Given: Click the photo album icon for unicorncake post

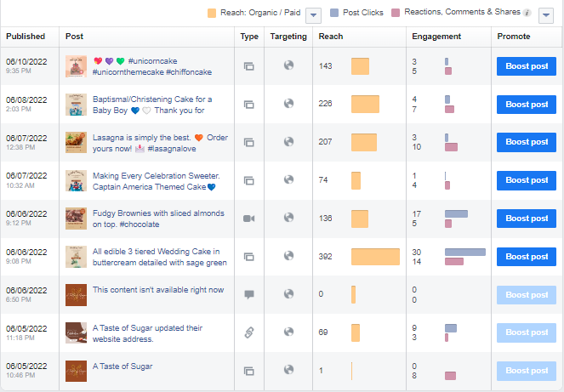Looking at the screenshot, I should coord(249,66).
